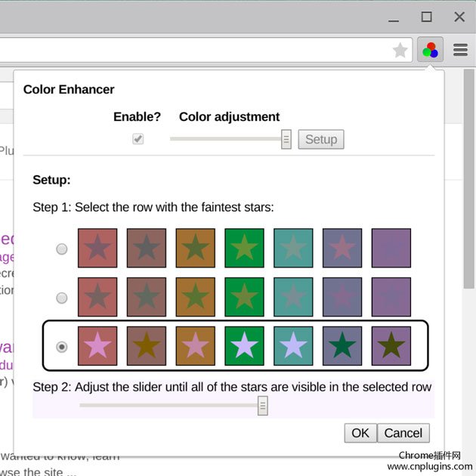Click second row slate-blue swatch
Screen dimensions: 476x476
tap(342, 297)
